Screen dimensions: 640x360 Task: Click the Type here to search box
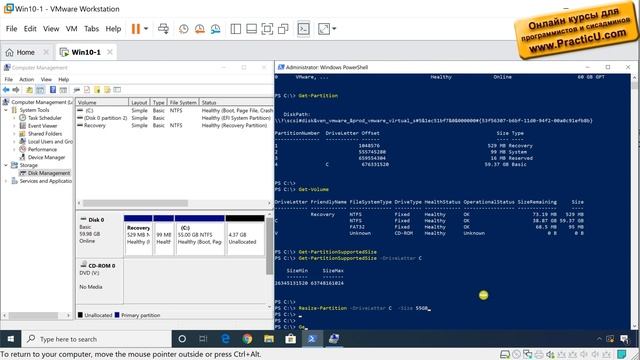pyautogui.click(x=97, y=339)
